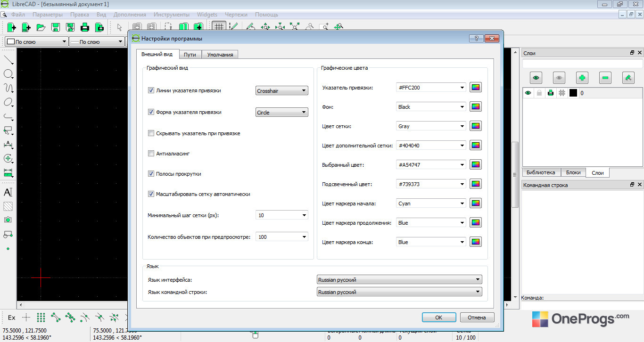Click the 'Отмена' button in the settings dialog

click(x=477, y=318)
